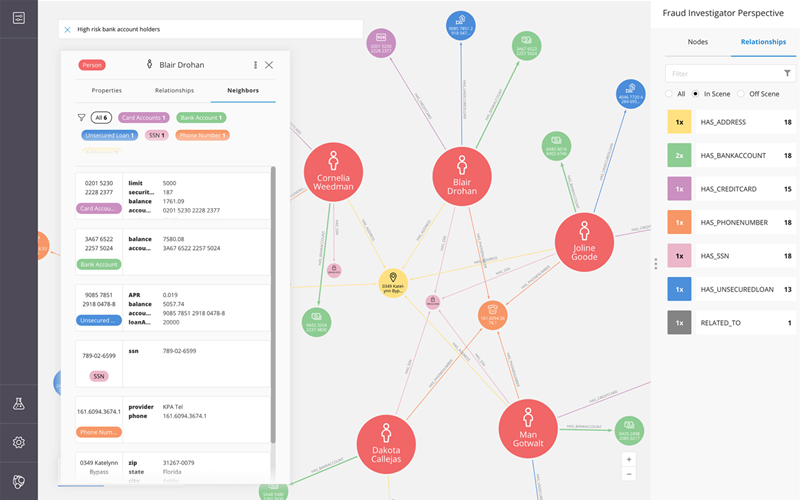Open the more options menu for Blair Drohan
The height and width of the screenshot is (500, 800).
(x=255, y=65)
